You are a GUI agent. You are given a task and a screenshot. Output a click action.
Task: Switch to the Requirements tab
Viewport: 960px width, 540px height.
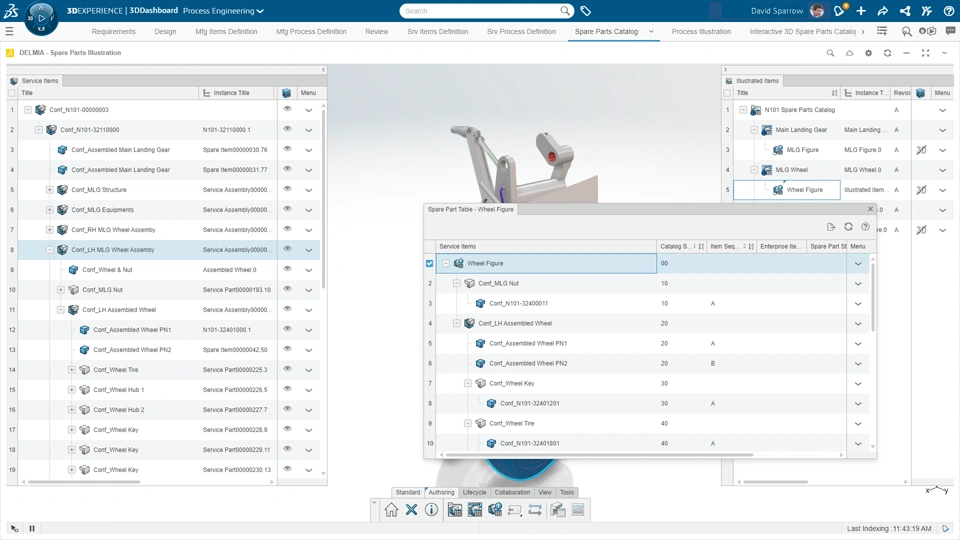[x=113, y=31]
